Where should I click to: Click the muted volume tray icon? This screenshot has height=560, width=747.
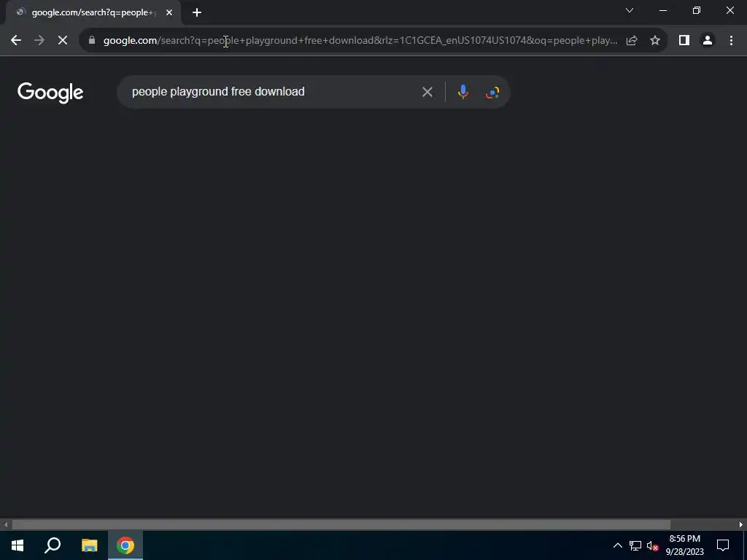[653, 545]
